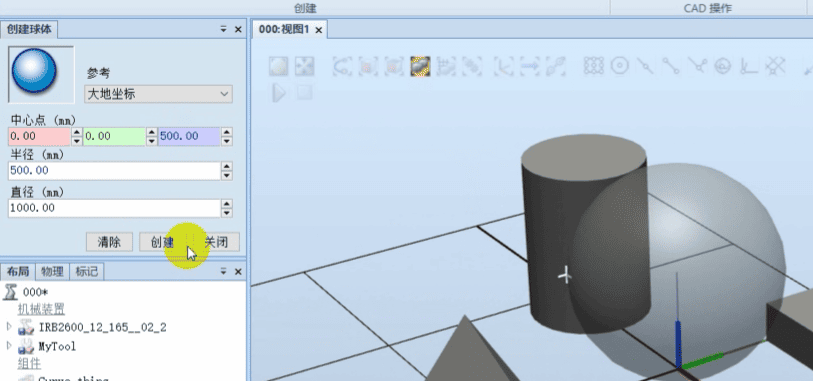Activate Mechanism selection level icon

(x=472, y=66)
